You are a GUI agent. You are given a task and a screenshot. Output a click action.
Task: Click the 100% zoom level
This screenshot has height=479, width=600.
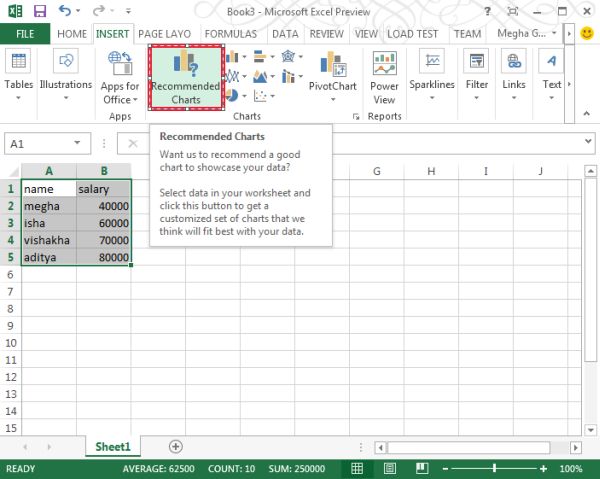[x=571, y=469]
